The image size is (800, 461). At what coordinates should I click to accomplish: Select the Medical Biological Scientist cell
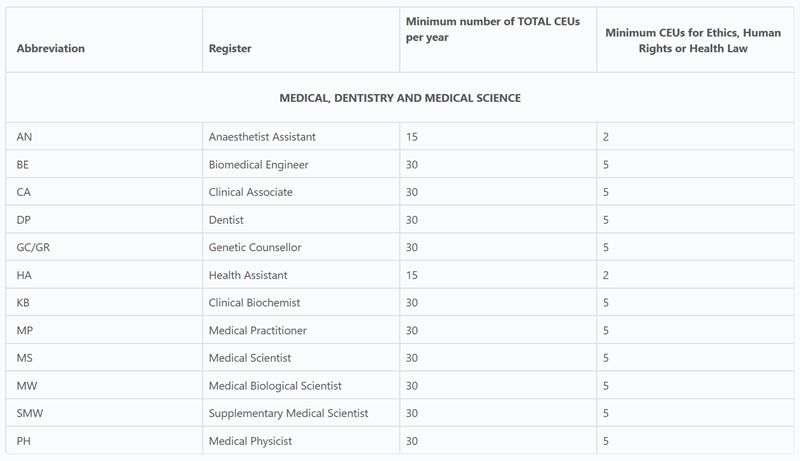pos(275,386)
